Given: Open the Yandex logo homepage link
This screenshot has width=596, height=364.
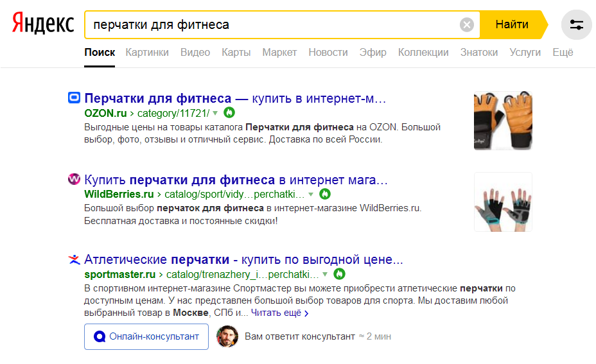Looking at the screenshot, I should [x=43, y=24].
